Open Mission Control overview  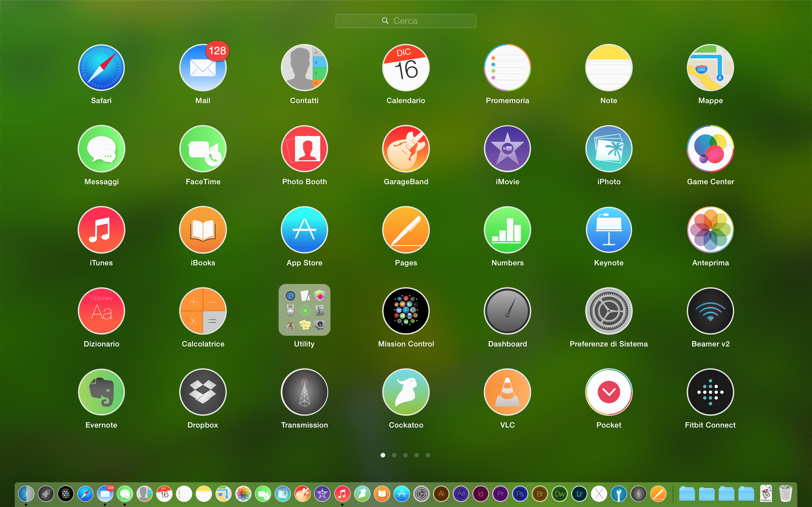pos(406,311)
